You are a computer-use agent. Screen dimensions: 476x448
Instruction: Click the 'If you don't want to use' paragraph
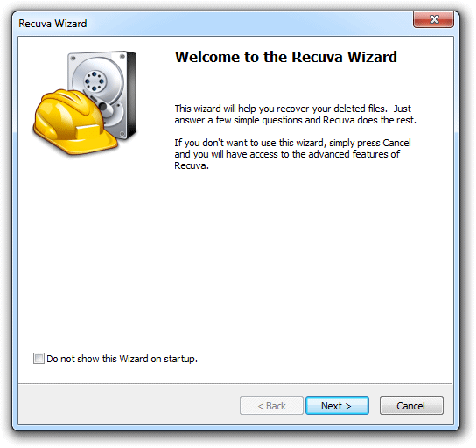tap(292, 154)
